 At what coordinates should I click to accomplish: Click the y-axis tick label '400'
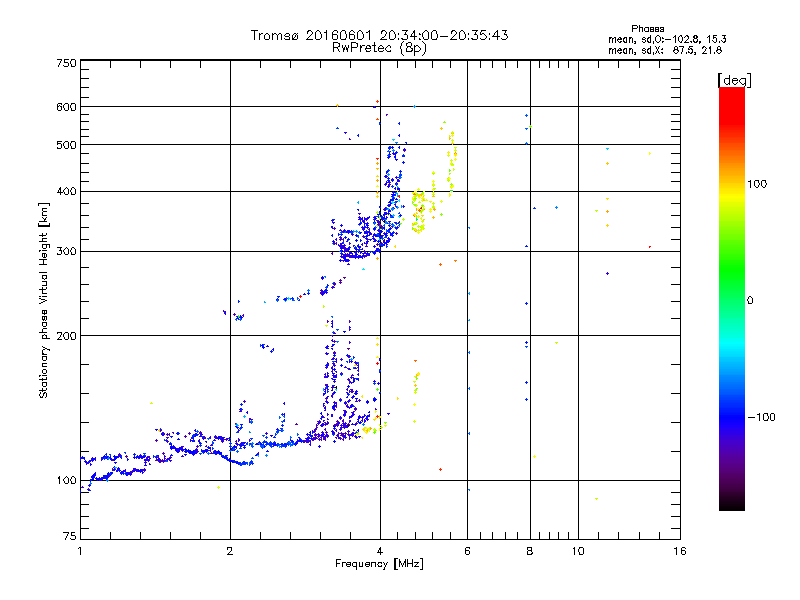tap(66, 192)
